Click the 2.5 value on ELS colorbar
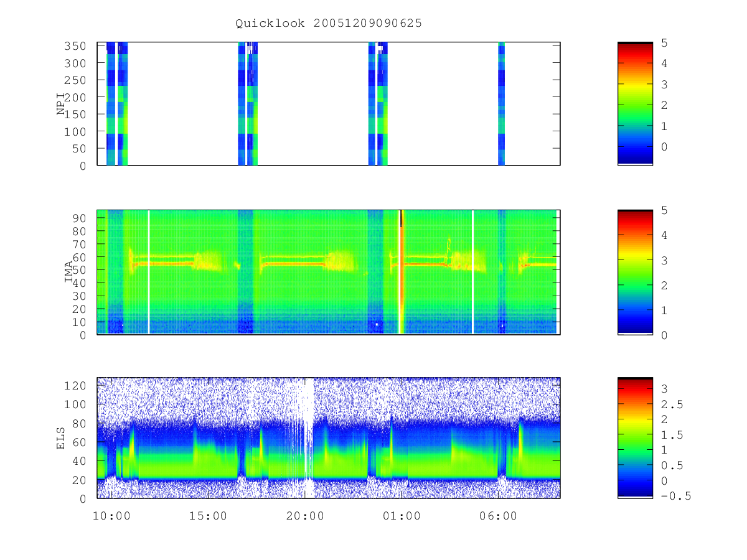The height and width of the screenshot is (560, 747). coord(671,404)
